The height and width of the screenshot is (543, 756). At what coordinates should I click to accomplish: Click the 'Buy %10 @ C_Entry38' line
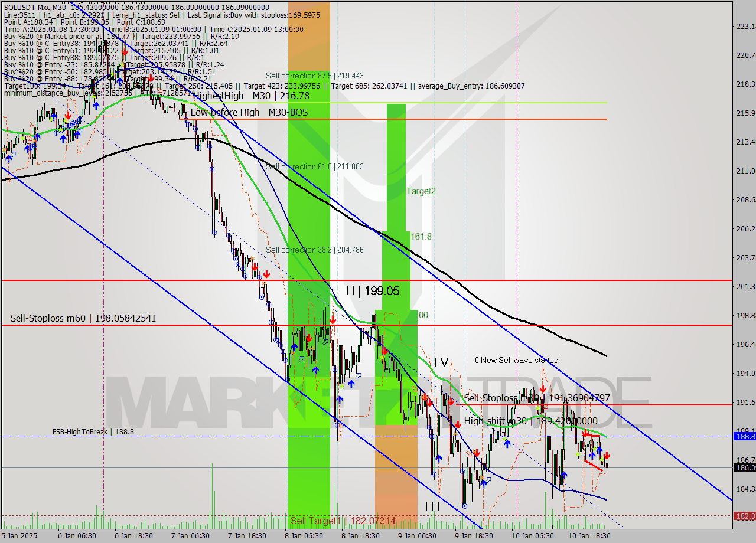pyautogui.click(x=115, y=43)
